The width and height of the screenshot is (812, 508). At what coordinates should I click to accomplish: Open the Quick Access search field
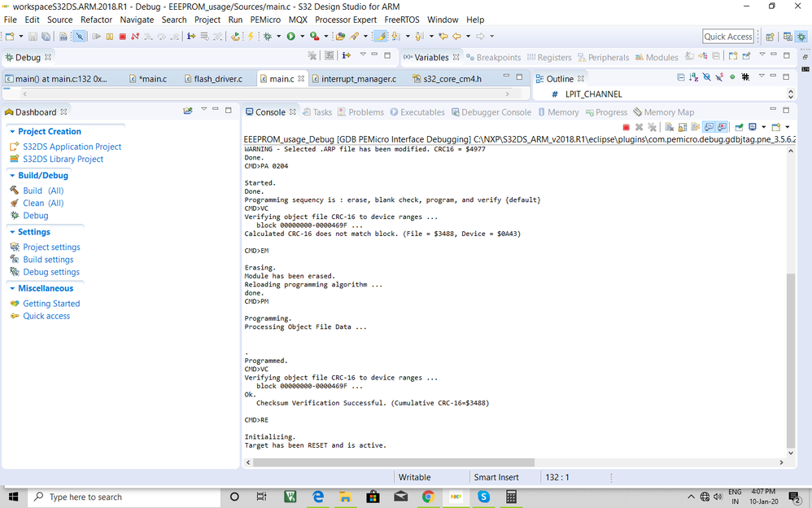tap(728, 37)
